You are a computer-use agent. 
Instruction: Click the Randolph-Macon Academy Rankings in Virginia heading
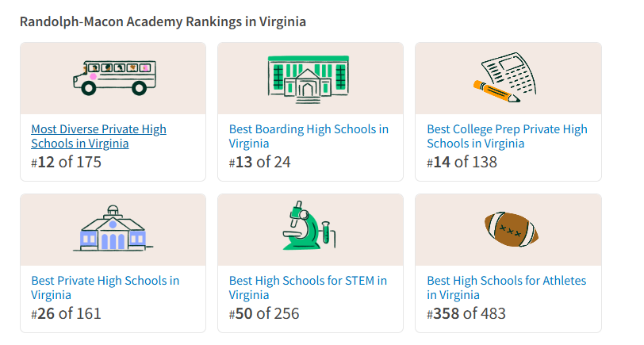point(163,21)
